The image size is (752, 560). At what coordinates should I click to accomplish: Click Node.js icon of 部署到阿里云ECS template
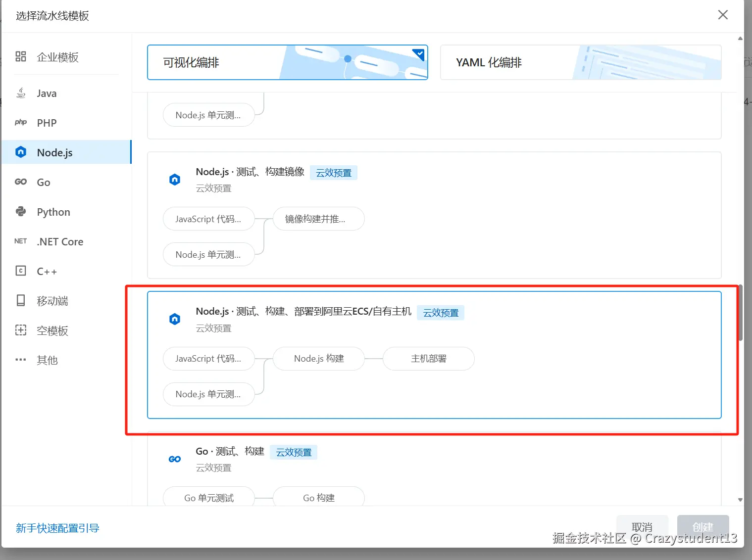click(x=175, y=319)
